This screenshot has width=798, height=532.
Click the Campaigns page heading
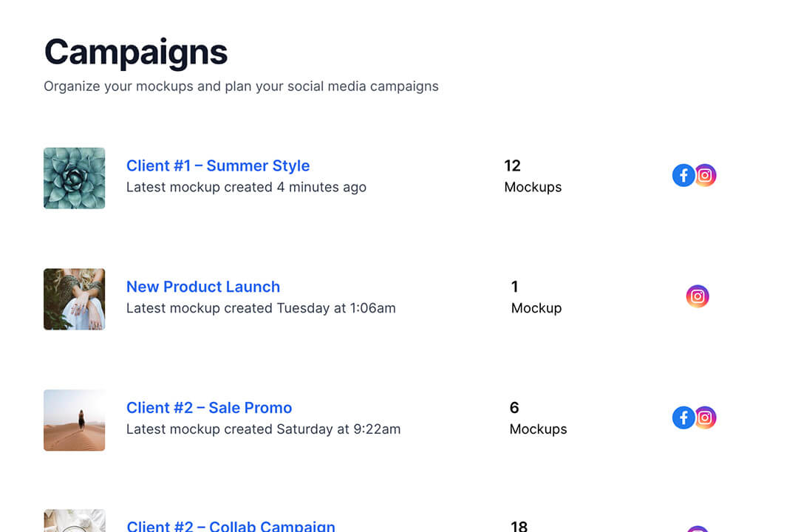coord(135,50)
